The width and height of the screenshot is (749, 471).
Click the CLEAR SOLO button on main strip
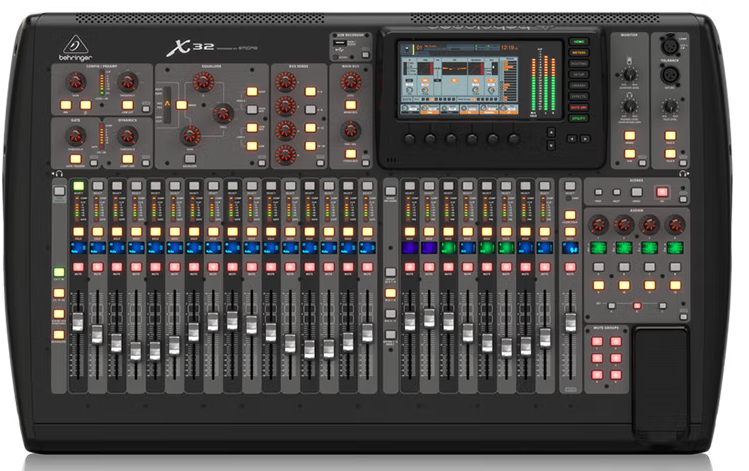tap(570, 214)
